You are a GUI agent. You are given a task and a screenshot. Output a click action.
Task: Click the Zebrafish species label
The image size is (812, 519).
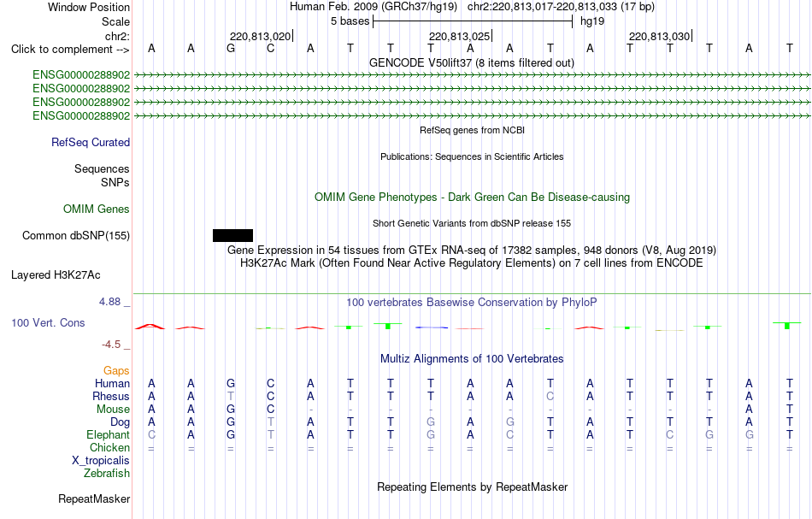coord(107,473)
